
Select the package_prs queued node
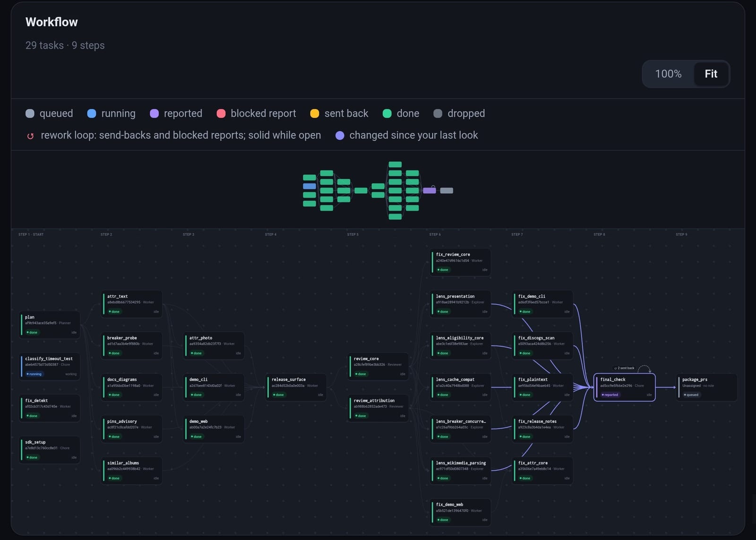click(707, 387)
